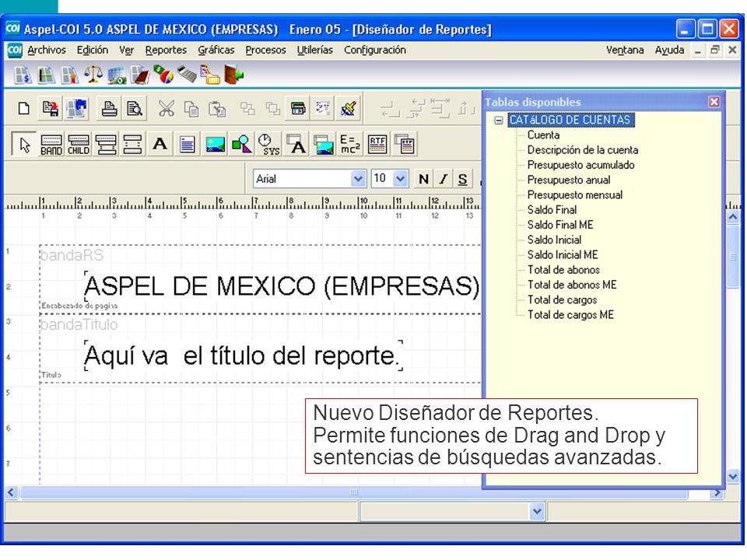Click the vertical scrollbar down arrow
The width and height of the screenshot is (747, 560).
coord(733,475)
